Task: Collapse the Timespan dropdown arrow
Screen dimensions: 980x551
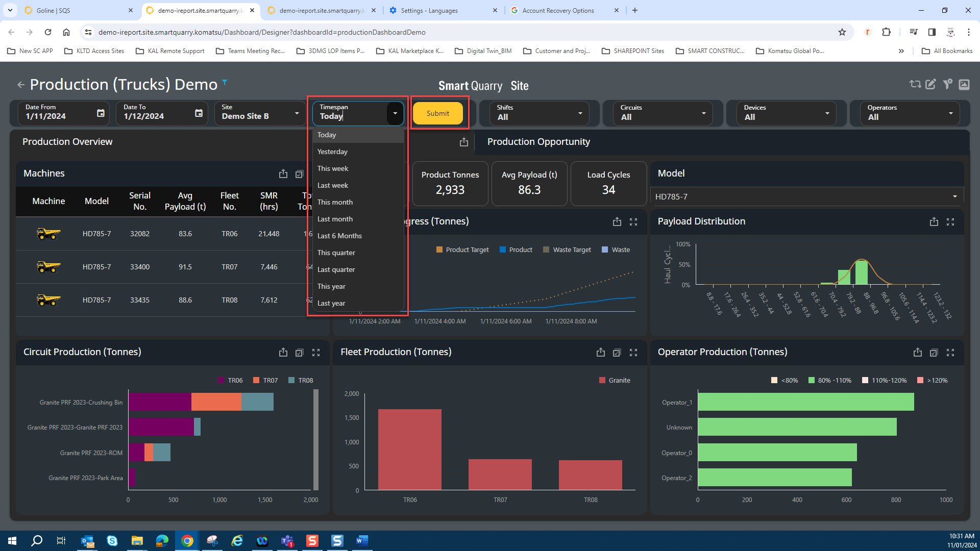Action: tap(395, 113)
